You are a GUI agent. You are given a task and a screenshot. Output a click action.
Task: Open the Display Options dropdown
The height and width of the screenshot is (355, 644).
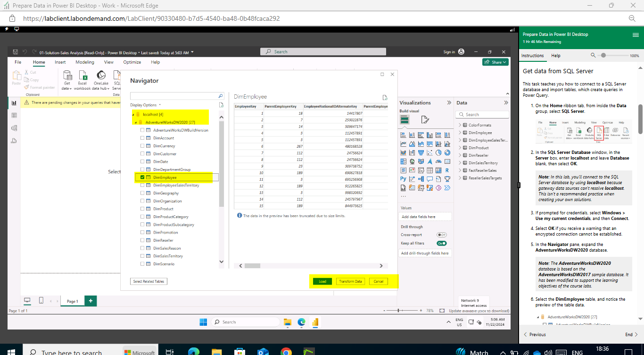point(146,105)
